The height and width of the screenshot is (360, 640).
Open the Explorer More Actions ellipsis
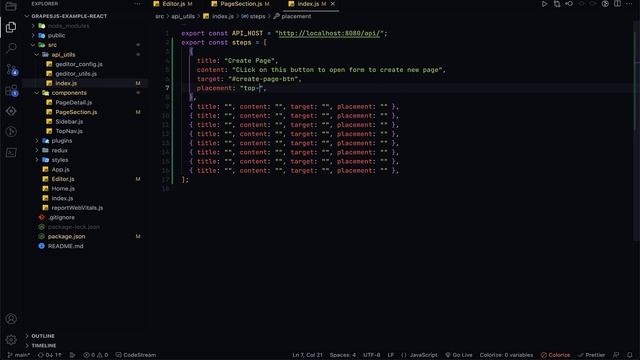[137, 4]
